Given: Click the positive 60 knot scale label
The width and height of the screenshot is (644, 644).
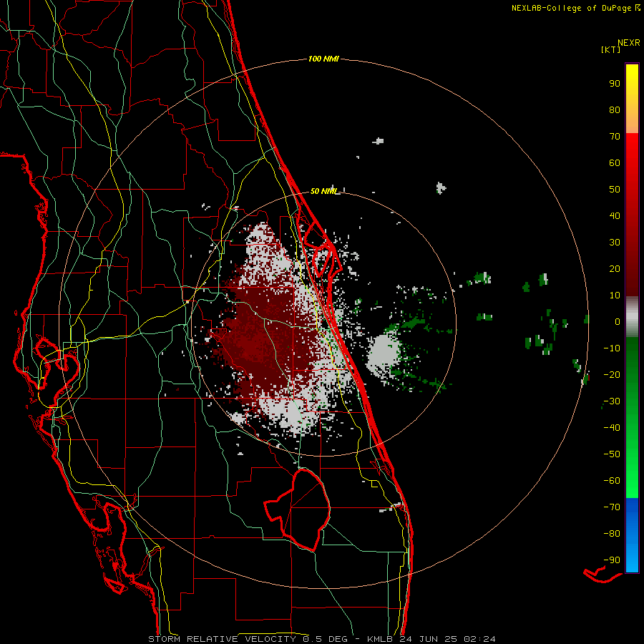Looking at the screenshot, I should point(615,162).
